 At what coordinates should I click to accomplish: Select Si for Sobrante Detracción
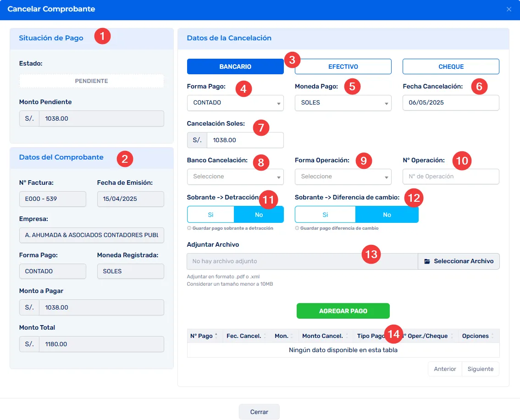(x=210, y=215)
